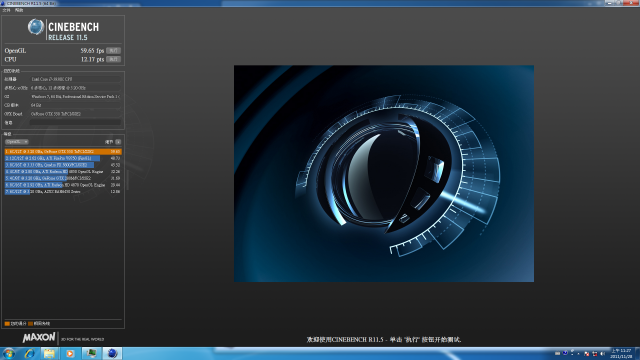
Task: Select the ATI FirePro V8750 ranking row
Action: (63, 158)
